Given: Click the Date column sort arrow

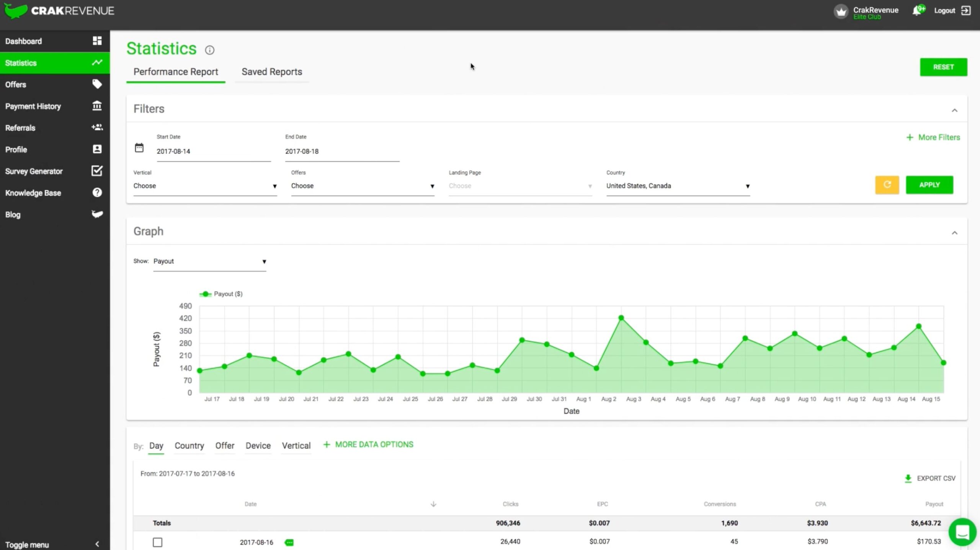Looking at the screenshot, I should (x=433, y=504).
